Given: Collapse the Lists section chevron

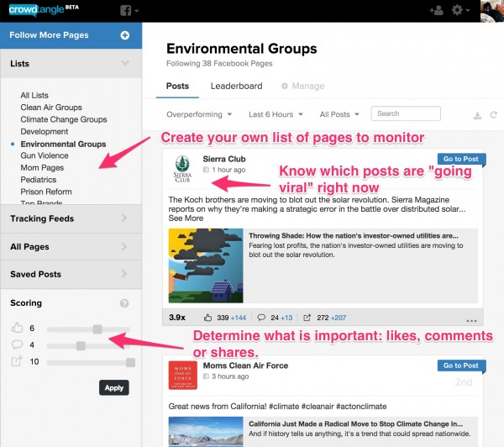Looking at the screenshot, I should [x=125, y=63].
